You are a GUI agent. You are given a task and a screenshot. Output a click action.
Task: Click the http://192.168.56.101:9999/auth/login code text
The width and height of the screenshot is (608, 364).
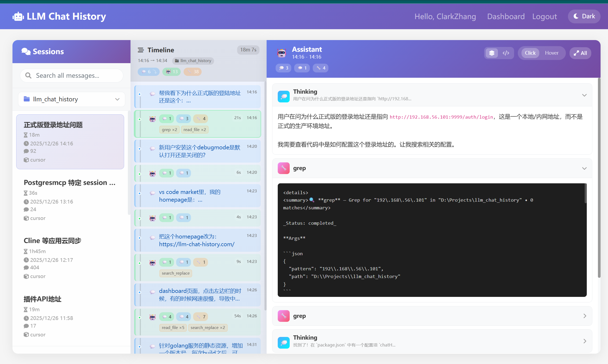(x=441, y=117)
